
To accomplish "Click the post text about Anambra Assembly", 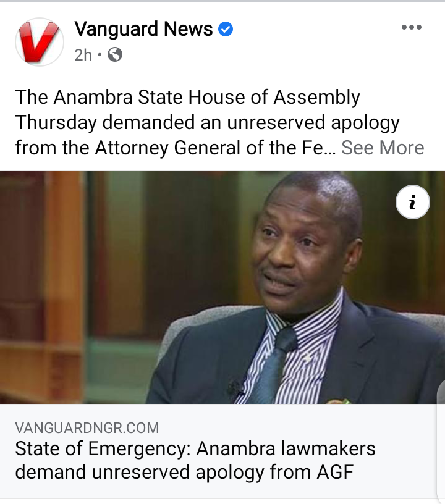I will 208,122.
